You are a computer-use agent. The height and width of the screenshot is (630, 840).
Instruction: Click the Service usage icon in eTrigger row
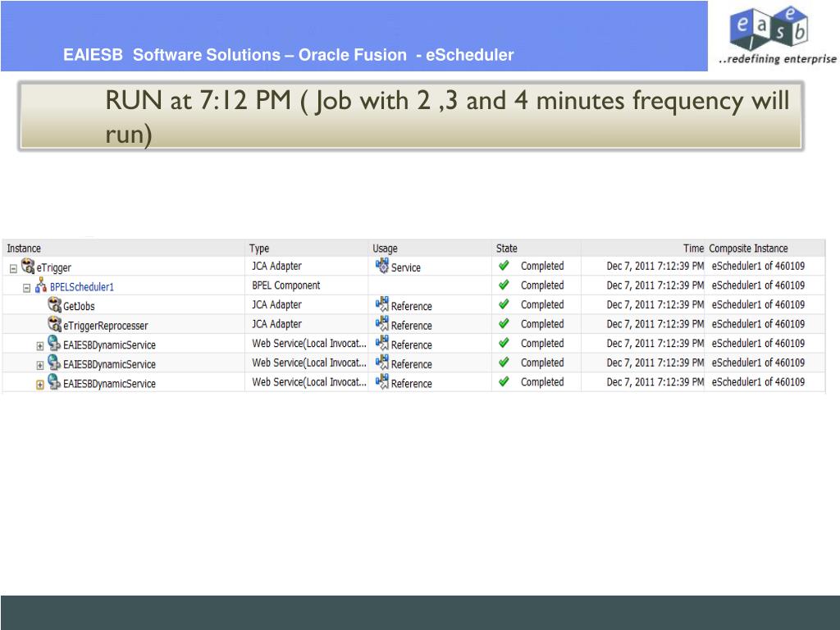click(x=382, y=266)
